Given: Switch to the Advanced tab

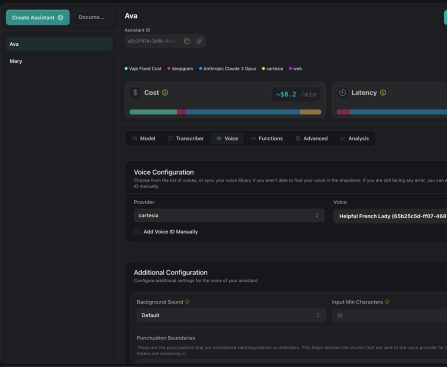Looking at the screenshot, I should pyautogui.click(x=312, y=139).
